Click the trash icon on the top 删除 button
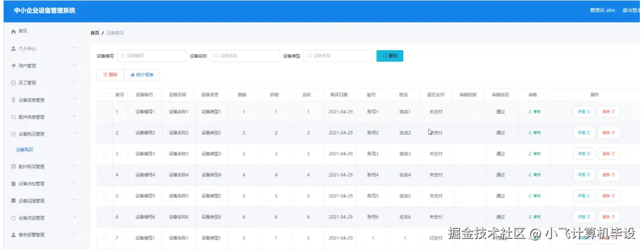Viewport: 644px width, 249px height. pyautogui.click(x=105, y=75)
